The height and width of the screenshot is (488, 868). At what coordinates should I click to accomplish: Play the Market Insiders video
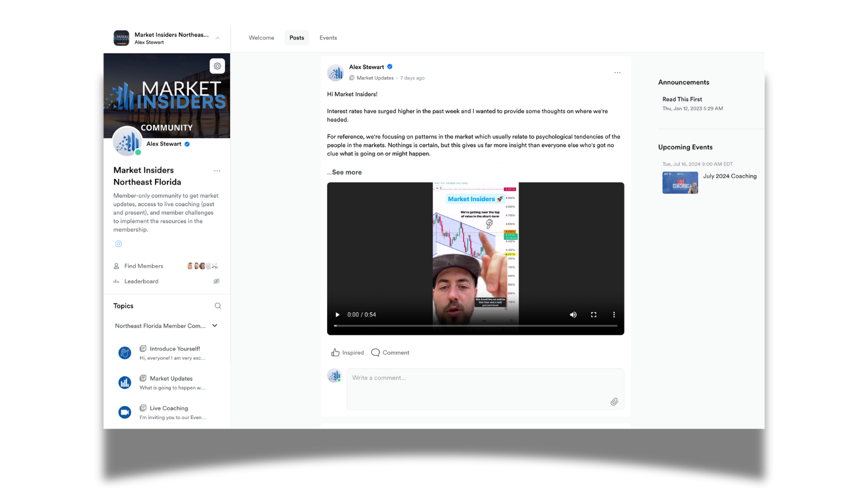[337, 314]
